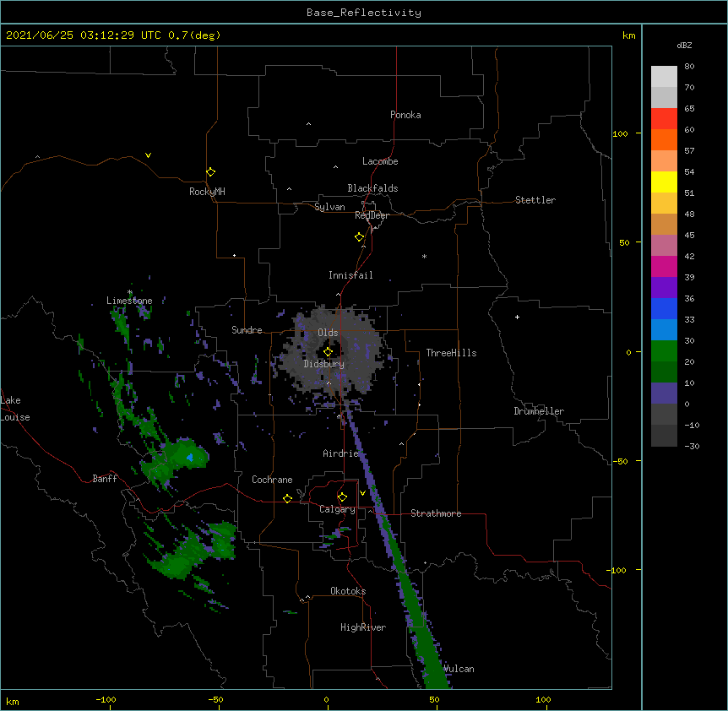Click the Blackfalds town label
This screenshot has width=728, height=711.
(x=372, y=188)
